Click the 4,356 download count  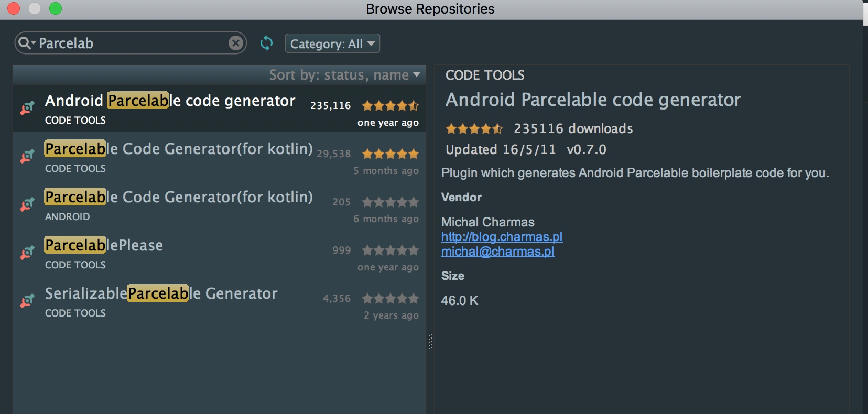(x=337, y=299)
